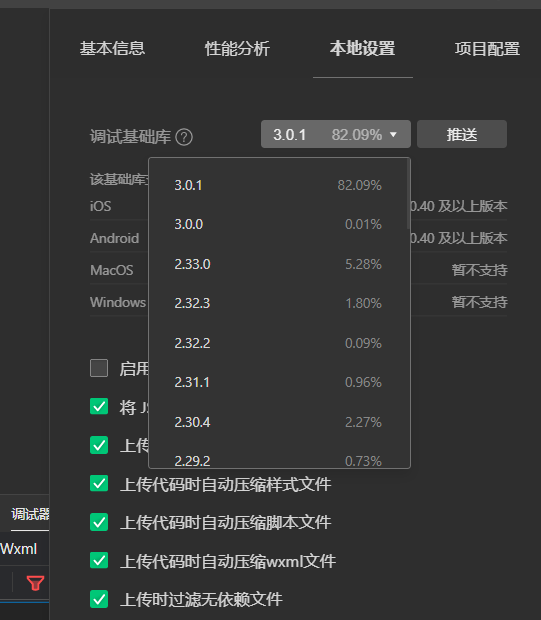Viewport: 541px width, 620px height.
Task: Click the version dropdown list scrollbar
Action: click(x=408, y=194)
